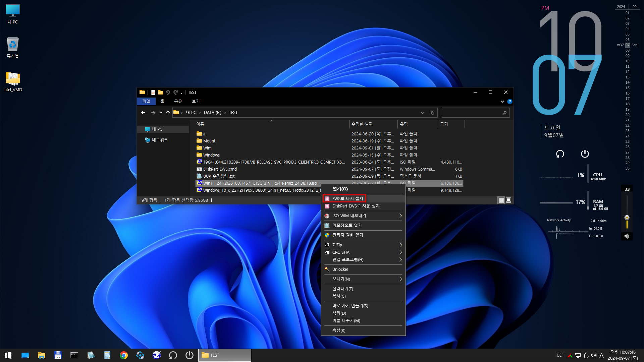Sort by the 이름 column header

(x=272, y=124)
